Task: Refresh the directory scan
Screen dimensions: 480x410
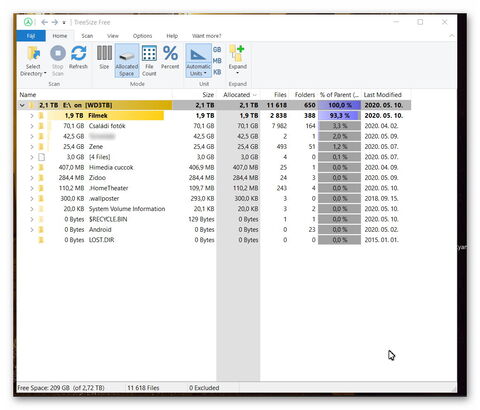Action: [78, 57]
